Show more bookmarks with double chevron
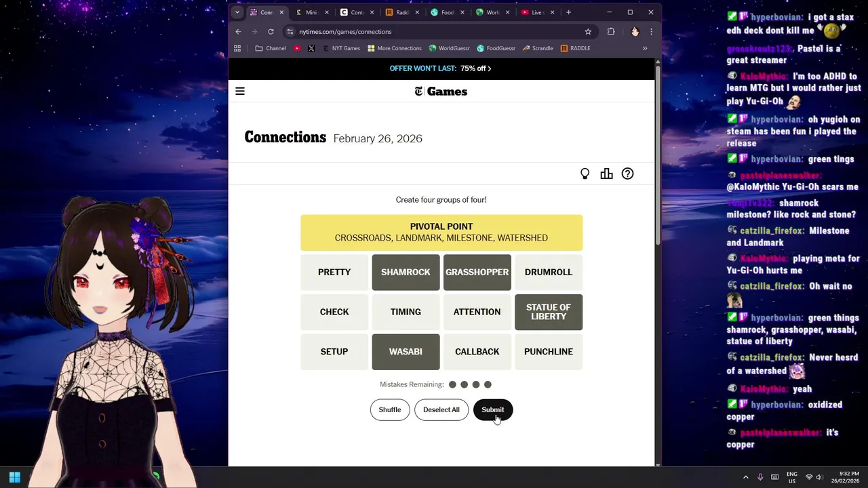Screen dimensions: 868x488 point(645,48)
